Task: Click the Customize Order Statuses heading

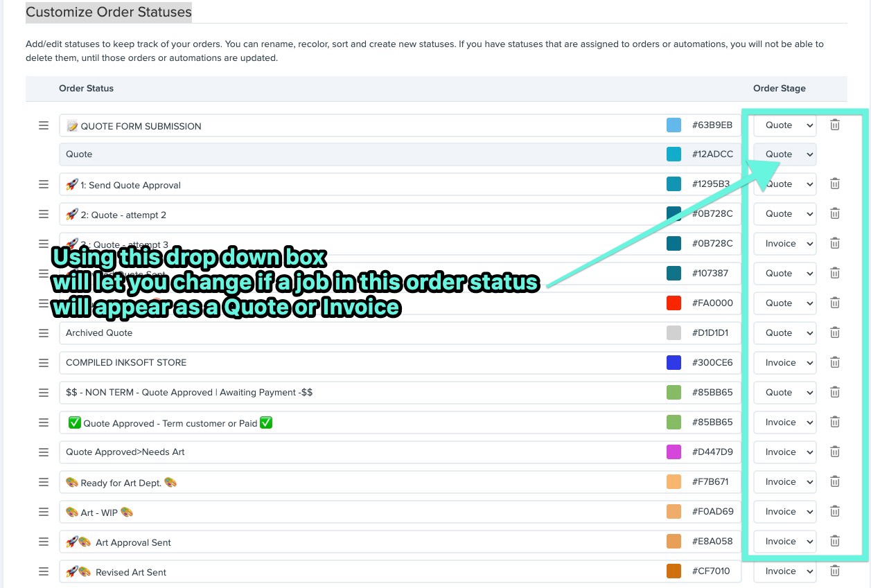Action: coord(109,12)
